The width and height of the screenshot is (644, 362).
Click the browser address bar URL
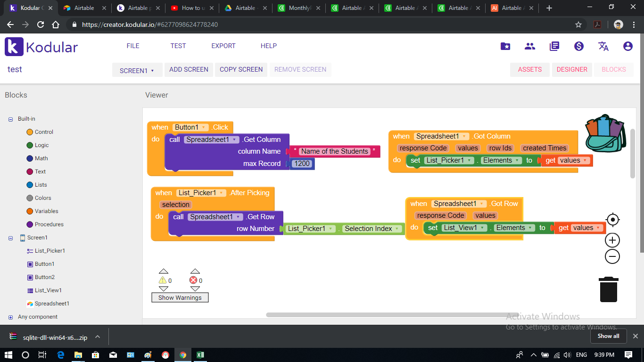tap(150, 25)
